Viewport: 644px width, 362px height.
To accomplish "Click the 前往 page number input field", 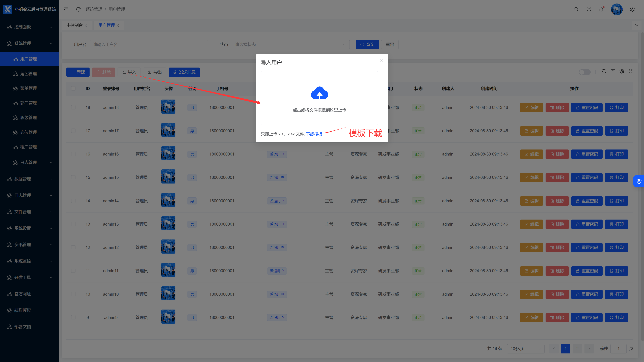I will [618, 349].
